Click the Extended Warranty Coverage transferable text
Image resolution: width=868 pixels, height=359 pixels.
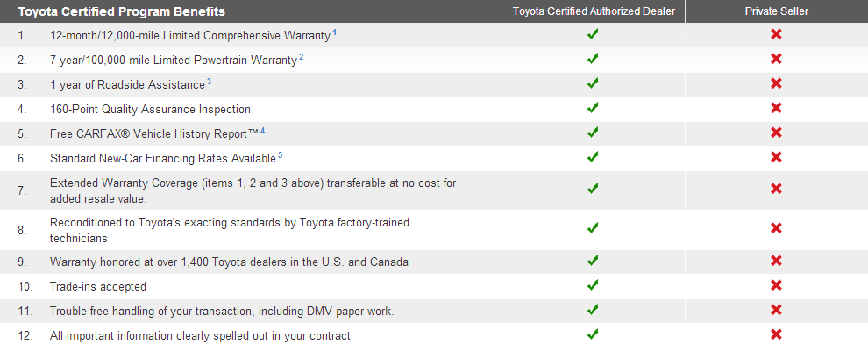253,190
